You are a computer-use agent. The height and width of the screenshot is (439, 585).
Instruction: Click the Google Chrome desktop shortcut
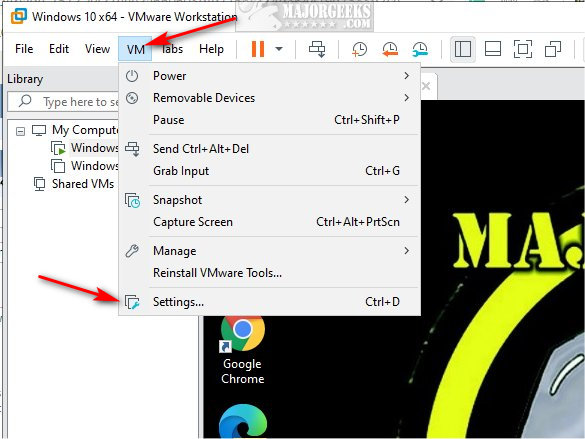[x=243, y=350]
